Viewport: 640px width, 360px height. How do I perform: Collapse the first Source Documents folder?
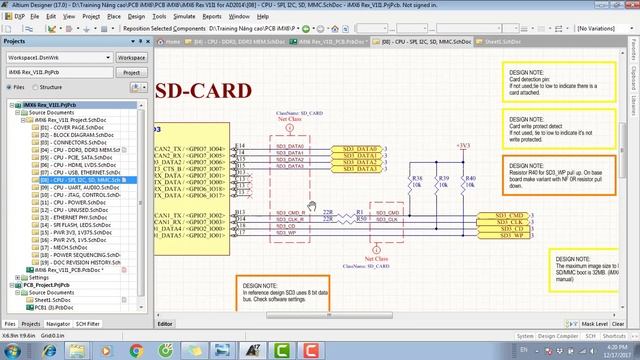pyautogui.click(x=18, y=112)
